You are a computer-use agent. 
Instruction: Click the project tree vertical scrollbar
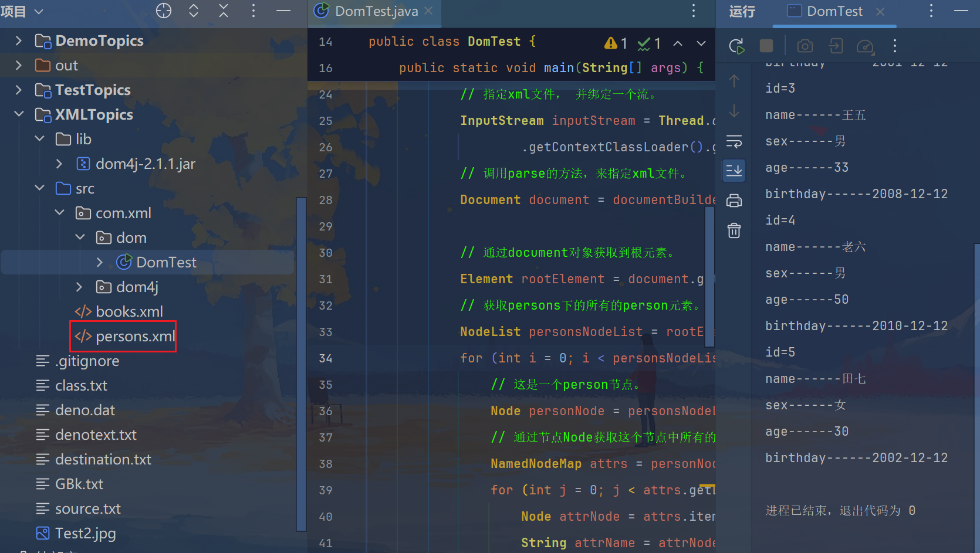pyautogui.click(x=302, y=364)
